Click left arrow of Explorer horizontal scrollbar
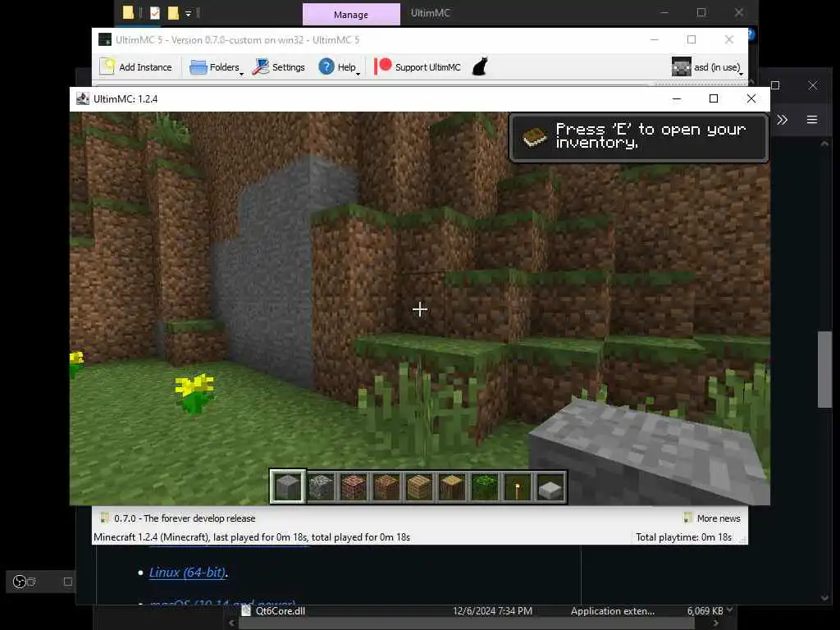Image resolution: width=840 pixels, height=630 pixels. pyautogui.click(x=231, y=623)
